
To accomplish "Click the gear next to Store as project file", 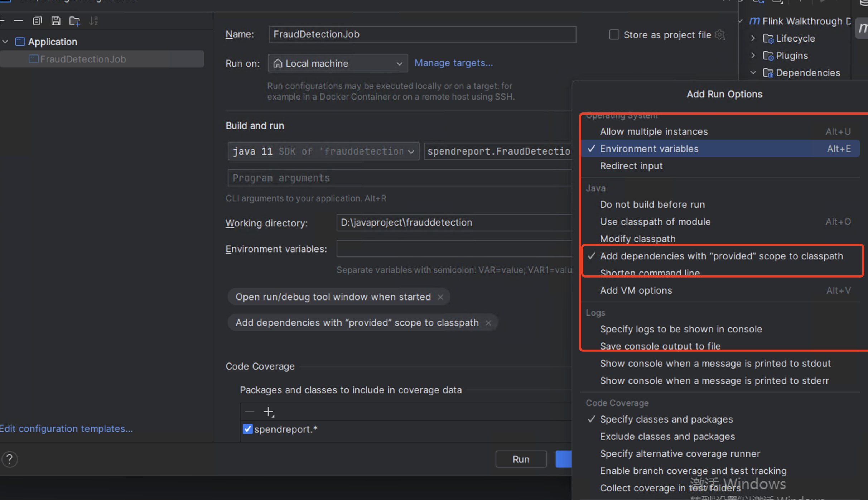I will (x=720, y=35).
